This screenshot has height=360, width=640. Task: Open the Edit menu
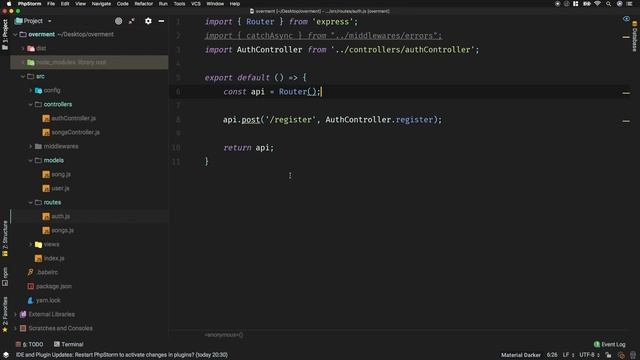coord(65,4)
